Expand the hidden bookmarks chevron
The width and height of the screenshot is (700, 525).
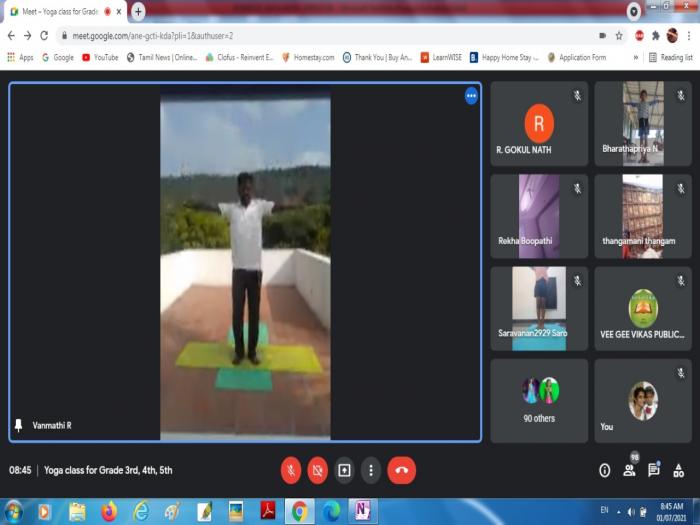[636, 57]
